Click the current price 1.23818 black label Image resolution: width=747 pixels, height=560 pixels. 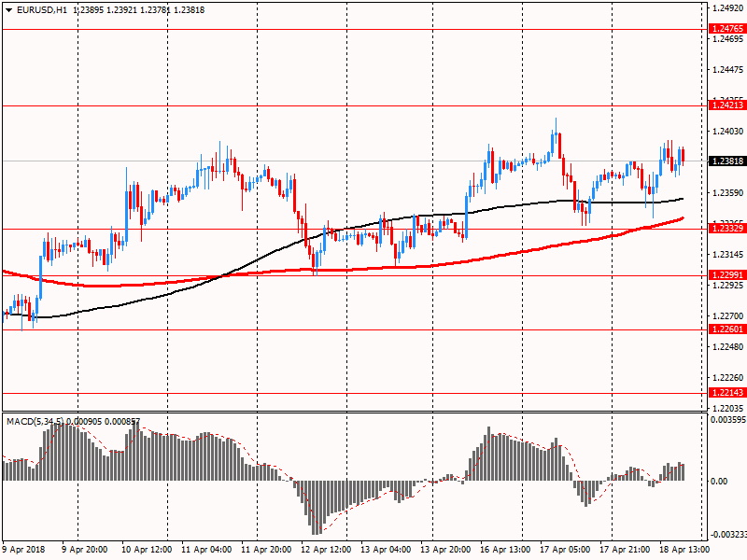coord(727,161)
